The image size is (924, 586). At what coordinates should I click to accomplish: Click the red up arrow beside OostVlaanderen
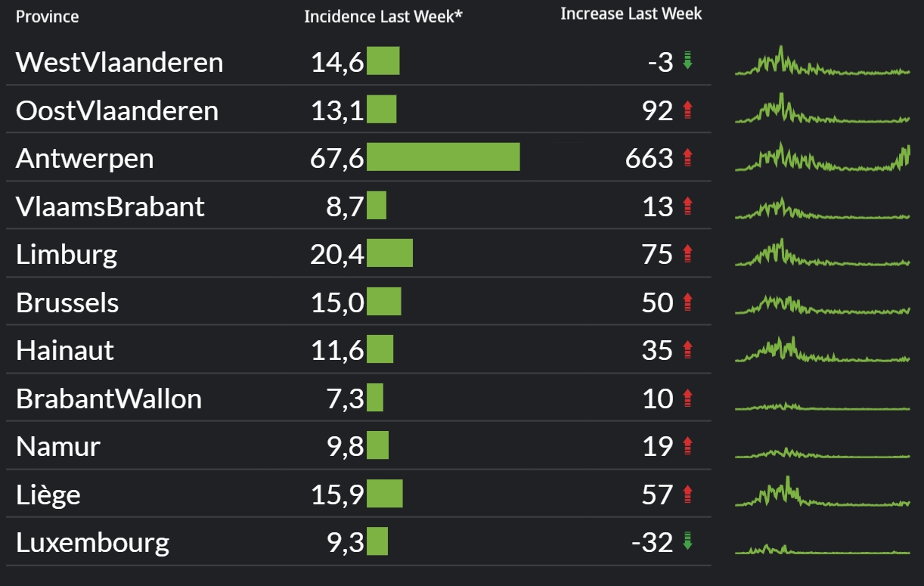(687, 110)
